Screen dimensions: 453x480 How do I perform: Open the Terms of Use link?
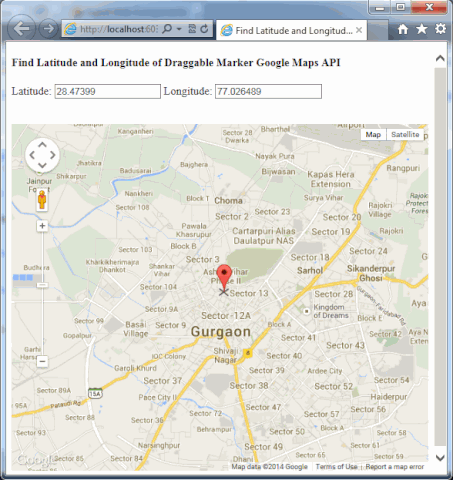[336, 466]
